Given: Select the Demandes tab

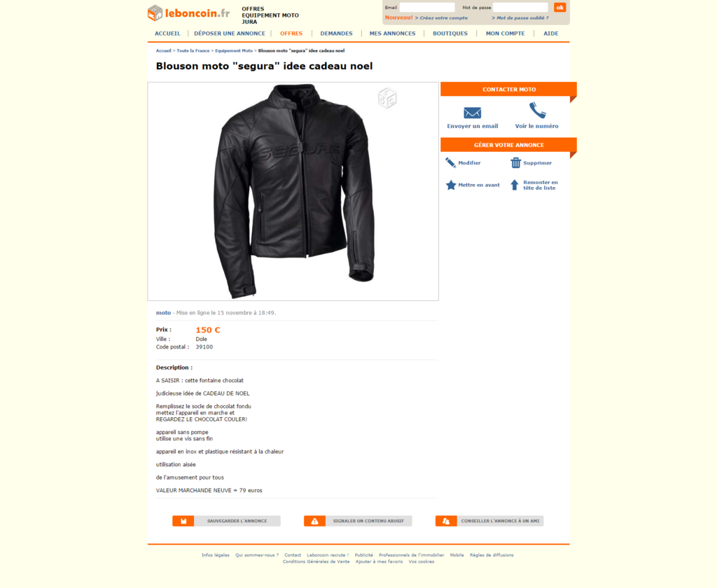Looking at the screenshot, I should click(336, 34).
